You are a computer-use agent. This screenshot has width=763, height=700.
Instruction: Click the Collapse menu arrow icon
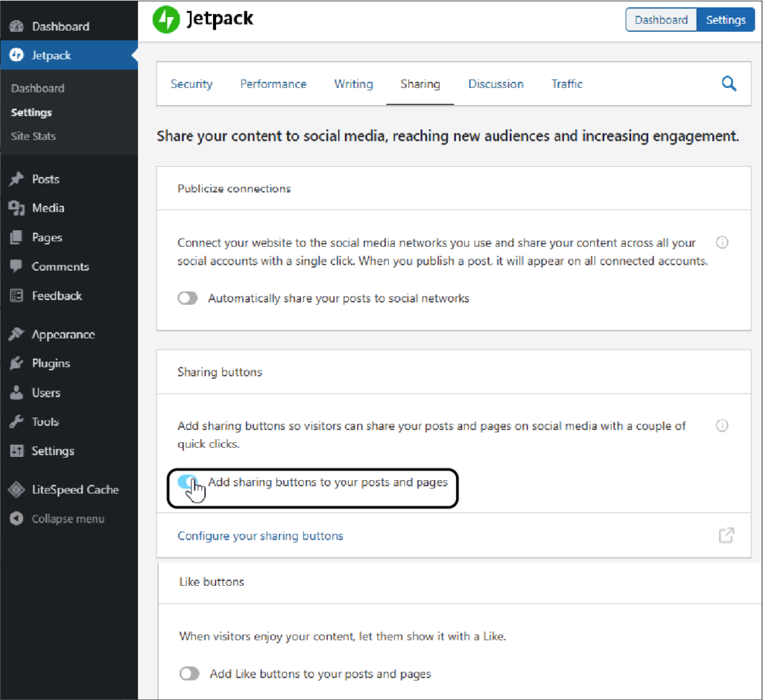pyautogui.click(x=16, y=518)
